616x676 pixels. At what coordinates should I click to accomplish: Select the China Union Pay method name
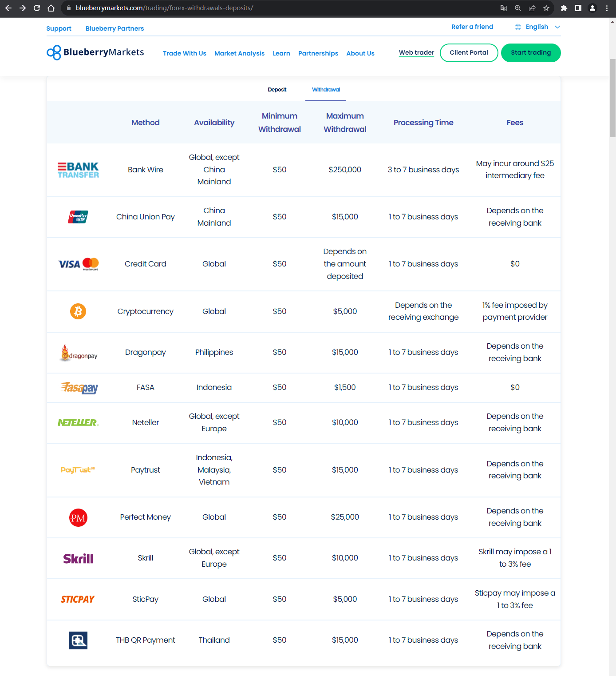click(146, 217)
